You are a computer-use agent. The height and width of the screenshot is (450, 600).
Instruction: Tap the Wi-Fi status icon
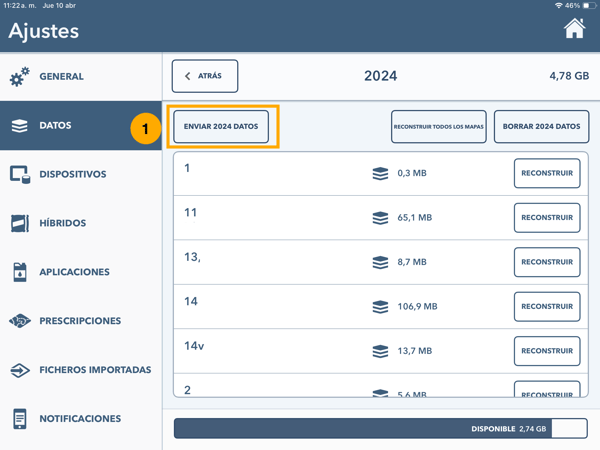tap(559, 5)
